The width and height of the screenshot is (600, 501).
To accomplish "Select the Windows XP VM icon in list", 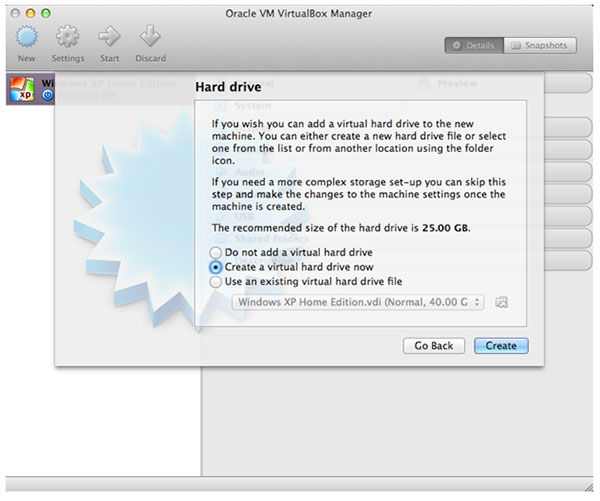I will tap(22, 89).
